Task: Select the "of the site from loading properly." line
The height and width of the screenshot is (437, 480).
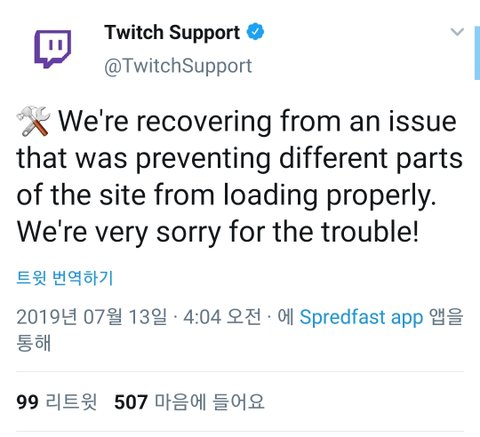Action: point(227,195)
